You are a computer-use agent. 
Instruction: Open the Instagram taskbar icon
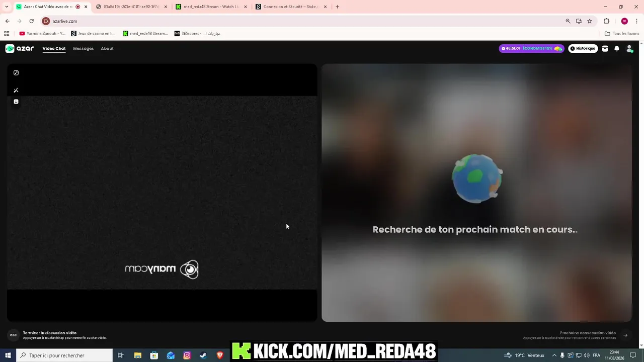pos(187,355)
